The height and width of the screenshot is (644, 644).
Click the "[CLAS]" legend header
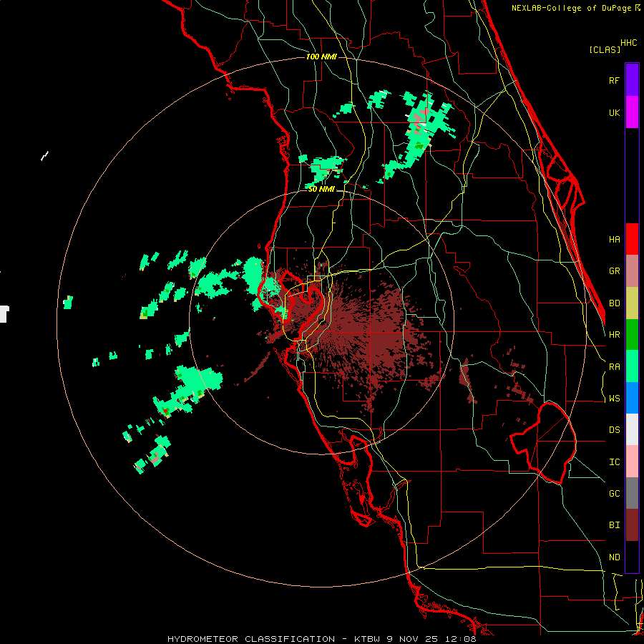[605, 49]
